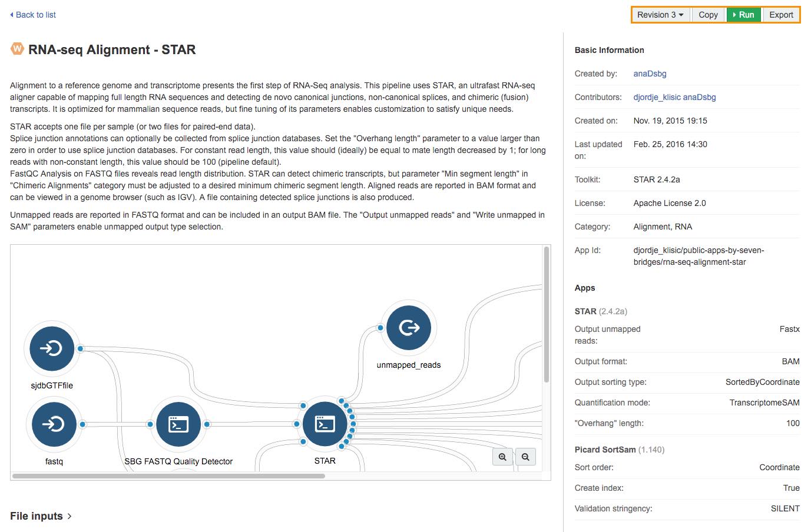The image size is (811, 532).
Task: Click the STAR (2.4.2a) app heading
Action: (601, 311)
